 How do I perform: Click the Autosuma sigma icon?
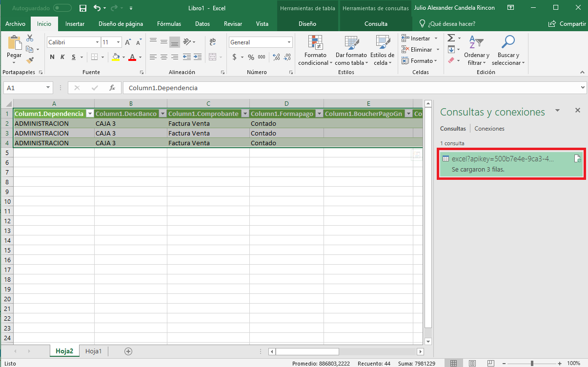[451, 38]
